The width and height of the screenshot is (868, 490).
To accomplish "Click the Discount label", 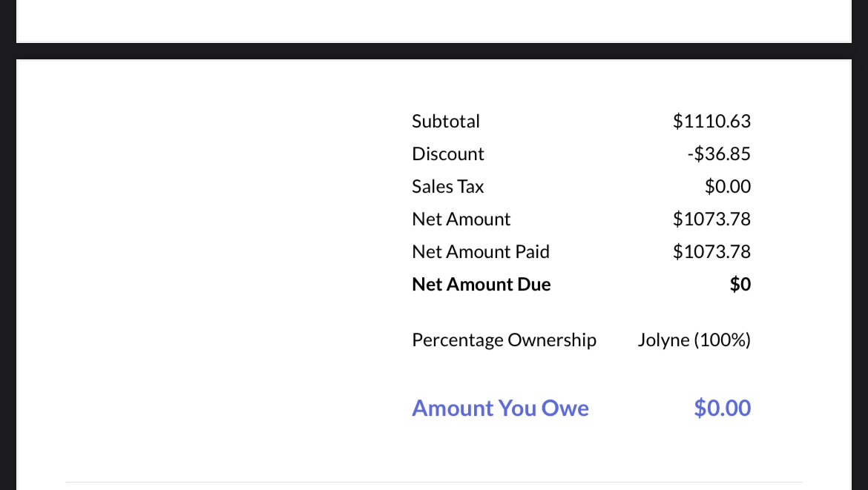I will [448, 153].
